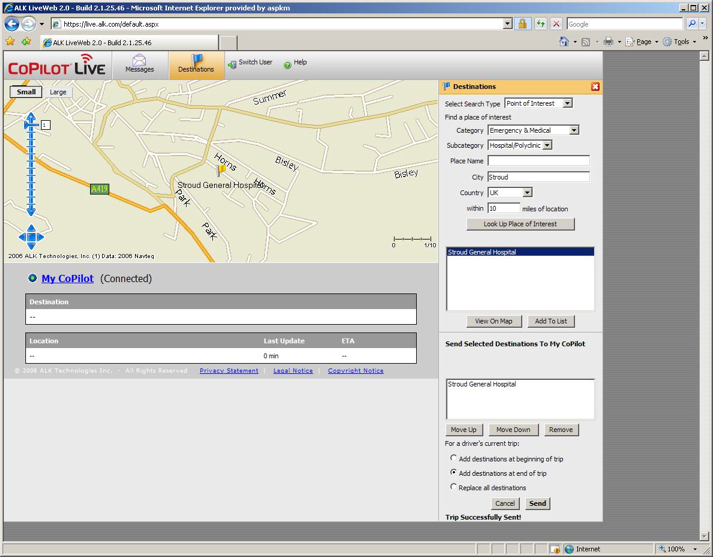The height and width of the screenshot is (557, 713).
Task: Click the Print icon
Action: pos(608,42)
